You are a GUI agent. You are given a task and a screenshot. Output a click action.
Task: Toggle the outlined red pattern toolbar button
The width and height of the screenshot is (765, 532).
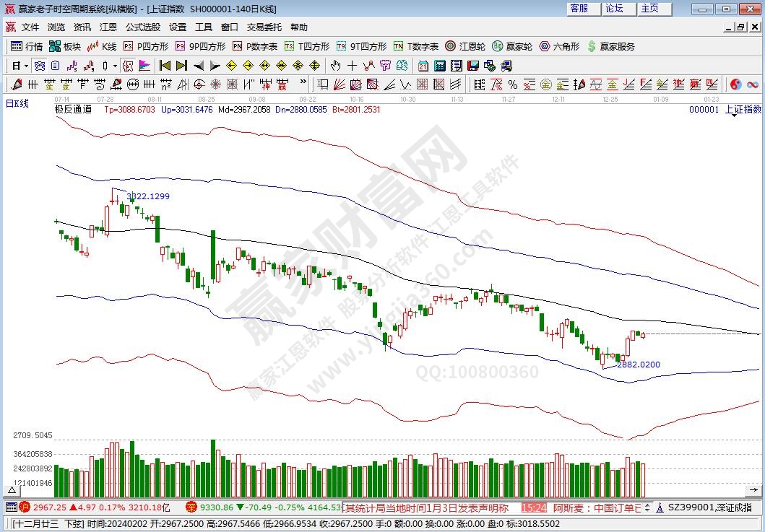(x=128, y=66)
